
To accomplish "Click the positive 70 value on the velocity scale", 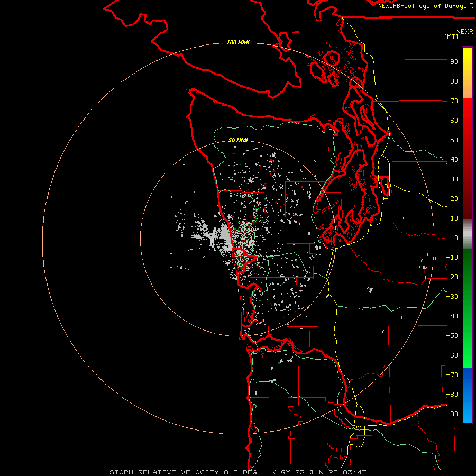I will 454,101.
